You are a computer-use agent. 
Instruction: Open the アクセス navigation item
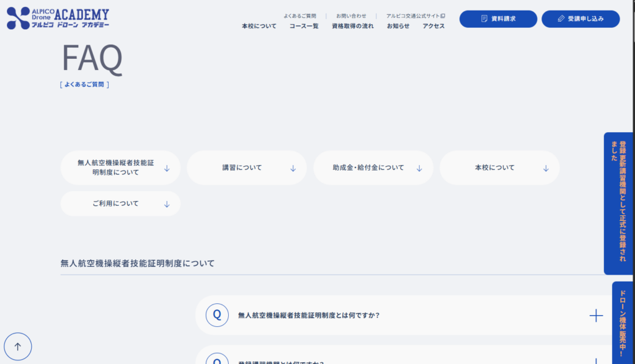pyautogui.click(x=433, y=26)
